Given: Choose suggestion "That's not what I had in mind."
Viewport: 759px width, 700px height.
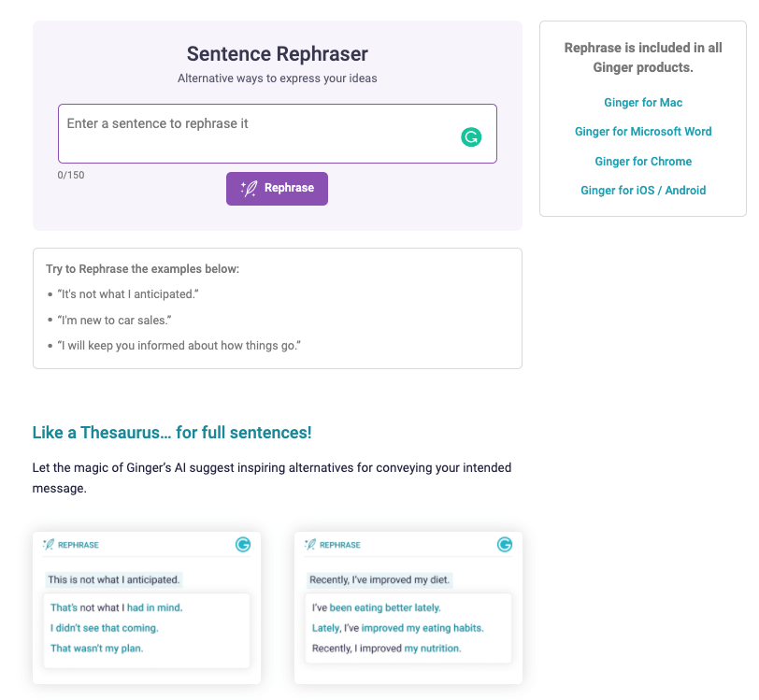Looking at the screenshot, I should [x=116, y=607].
